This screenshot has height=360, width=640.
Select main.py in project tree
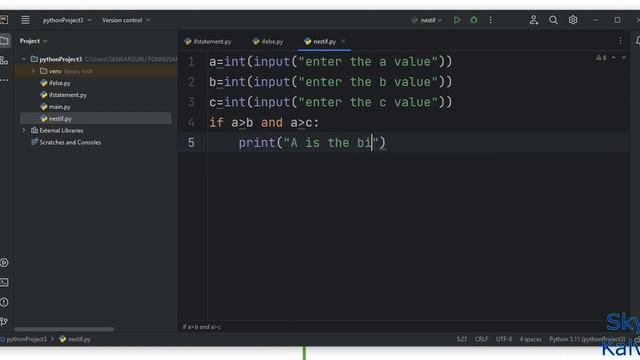(x=59, y=107)
